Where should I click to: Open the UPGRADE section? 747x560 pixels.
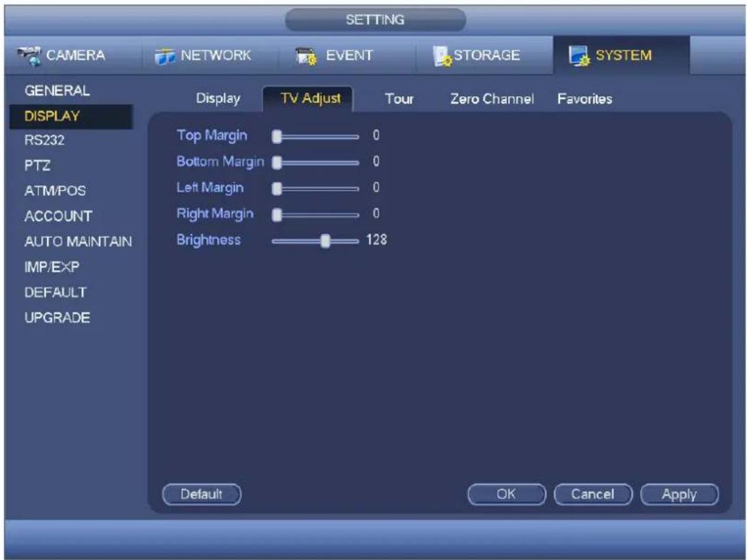pos(57,318)
